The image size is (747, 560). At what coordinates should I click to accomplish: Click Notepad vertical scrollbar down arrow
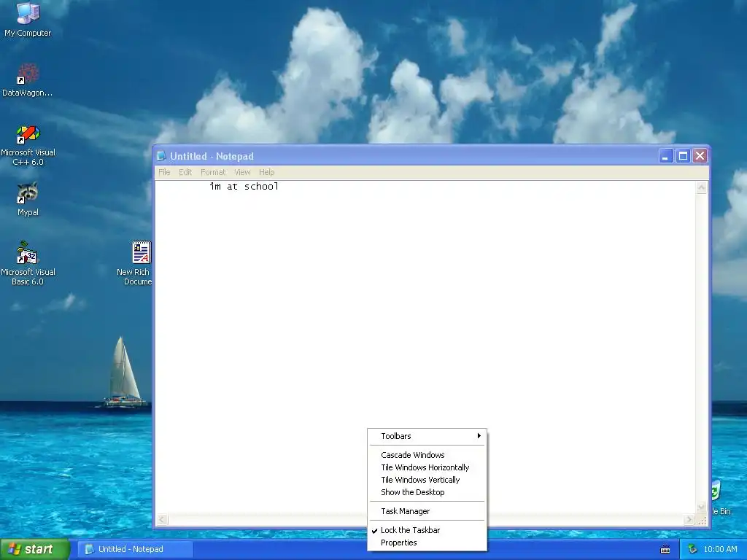pos(701,507)
